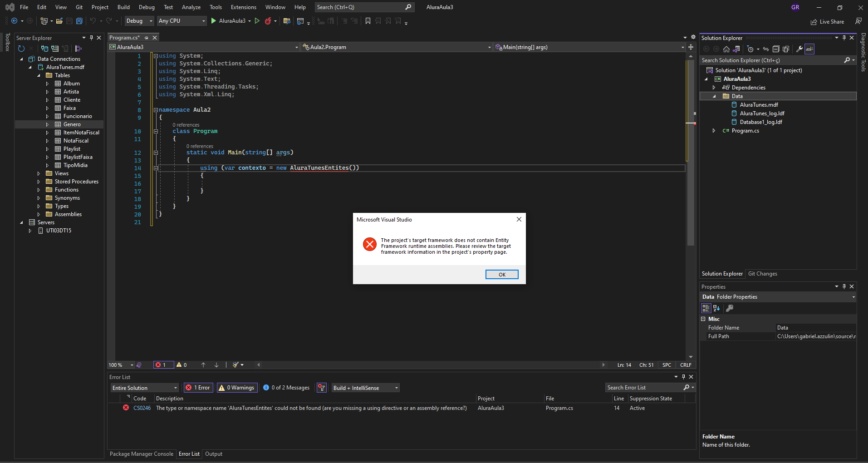Toggle the 0 Warnings filter in Error List
This screenshot has height=463, width=868.
237,388
